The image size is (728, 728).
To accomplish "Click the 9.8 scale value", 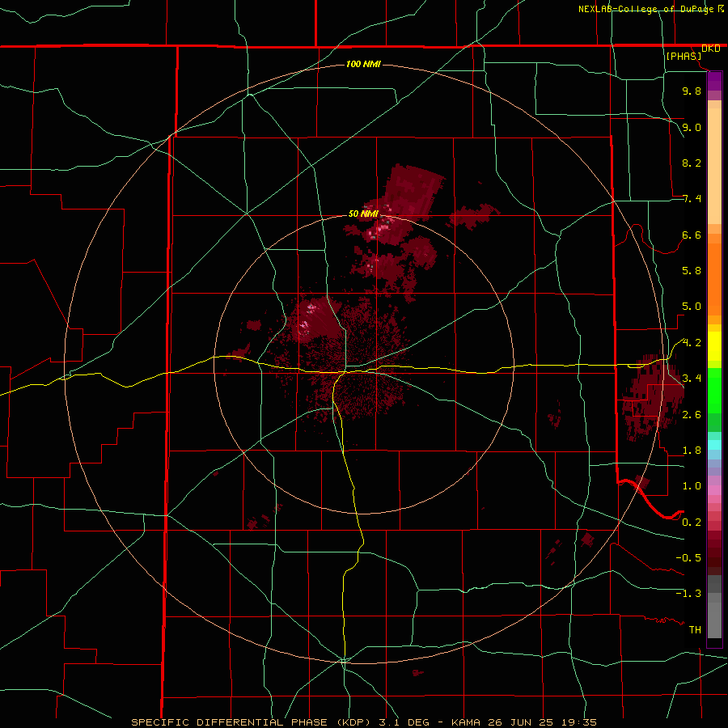I will 692,91.
